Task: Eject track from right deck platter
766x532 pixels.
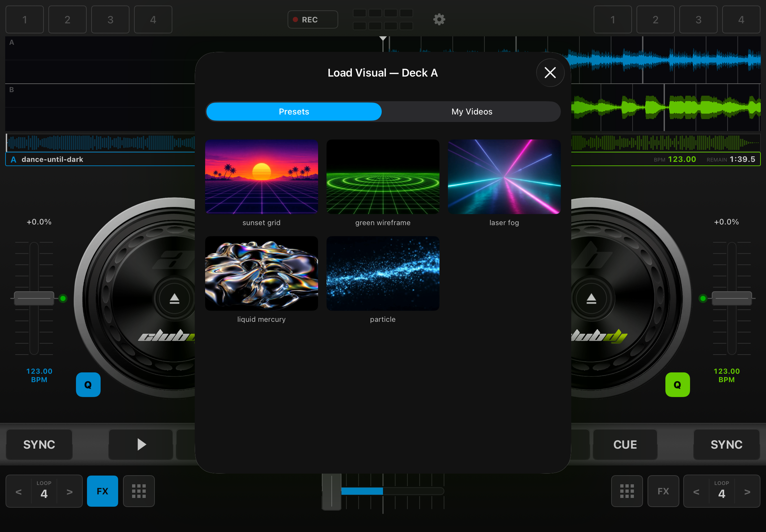Action: tap(591, 299)
